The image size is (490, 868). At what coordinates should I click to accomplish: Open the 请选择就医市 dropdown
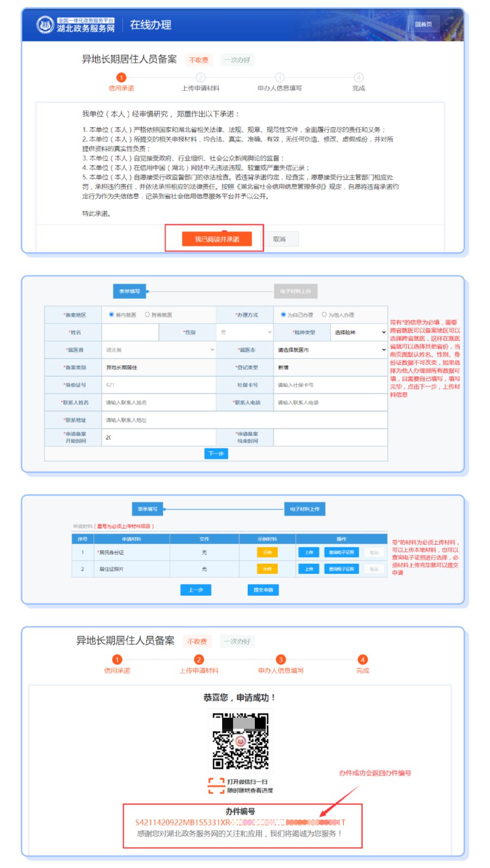[x=330, y=350]
